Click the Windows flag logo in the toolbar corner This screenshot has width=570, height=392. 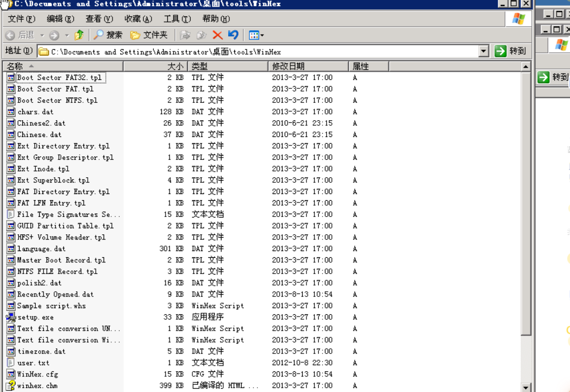click(519, 18)
